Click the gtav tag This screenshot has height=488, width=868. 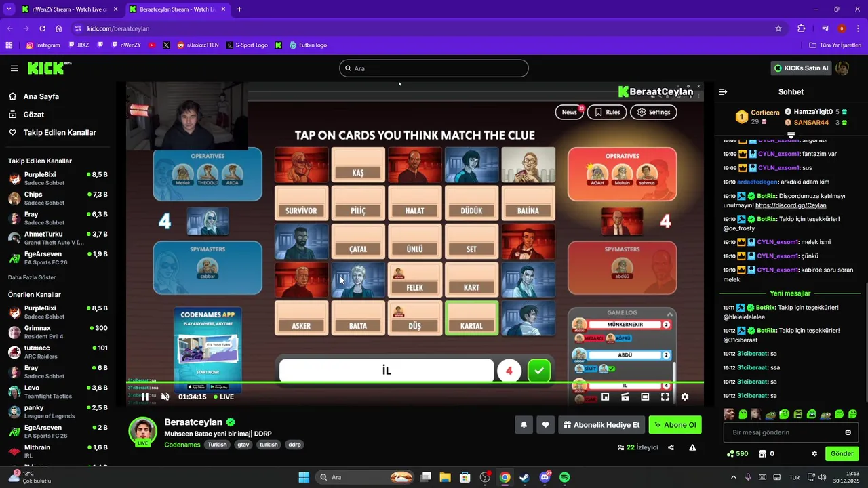click(x=243, y=445)
